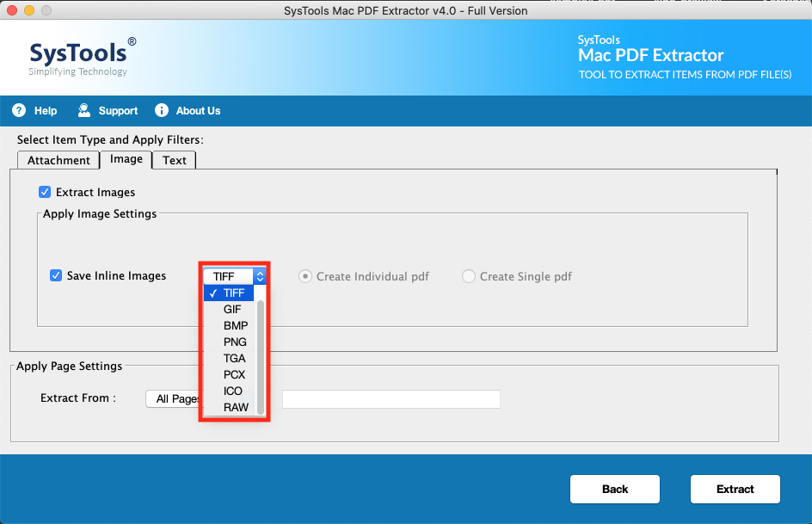Viewport: 812px width, 524px height.
Task: Click the Extract button
Action: point(735,490)
